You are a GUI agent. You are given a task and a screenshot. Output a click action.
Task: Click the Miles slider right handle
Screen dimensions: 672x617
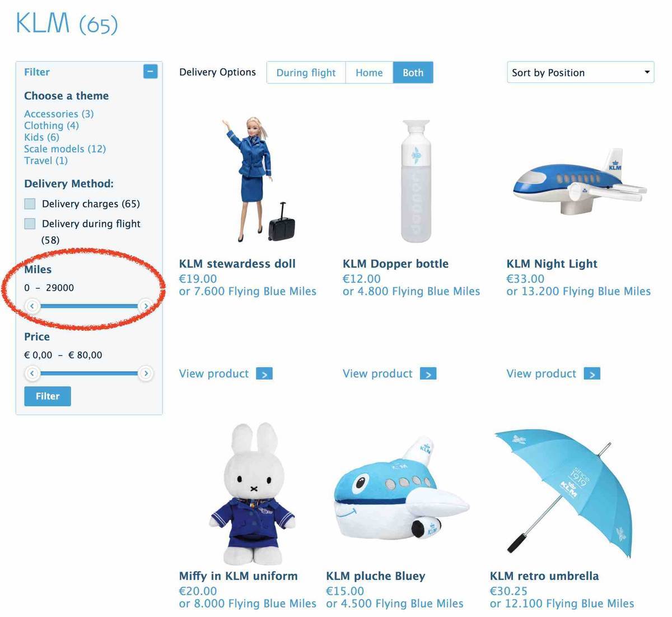coord(146,305)
